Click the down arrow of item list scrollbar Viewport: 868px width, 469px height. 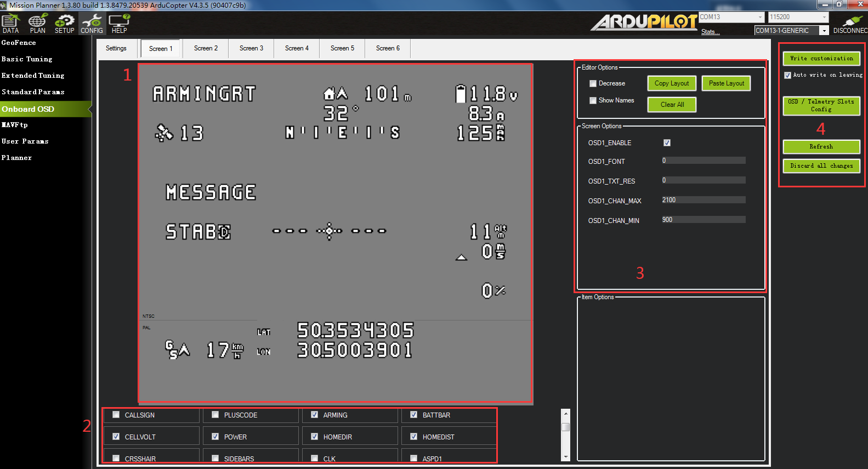click(x=566, y=456)
